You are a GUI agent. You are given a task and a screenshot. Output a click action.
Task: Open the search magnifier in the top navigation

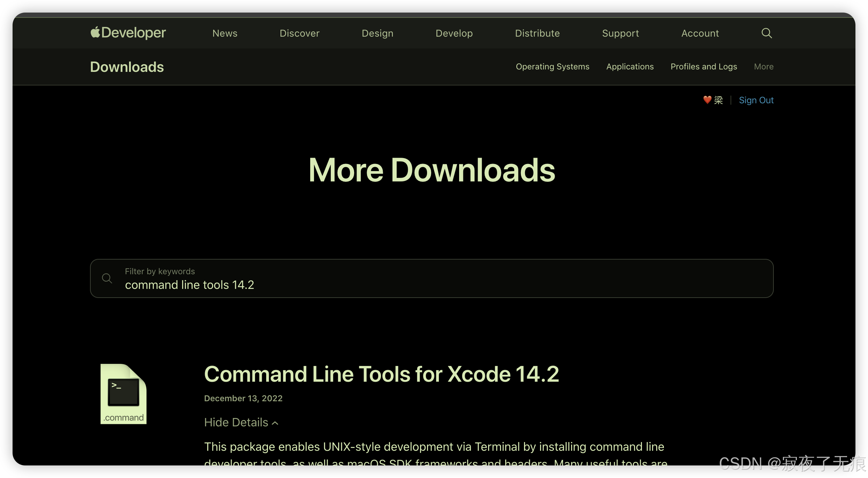pyautogui.click(x=766, y=33)
